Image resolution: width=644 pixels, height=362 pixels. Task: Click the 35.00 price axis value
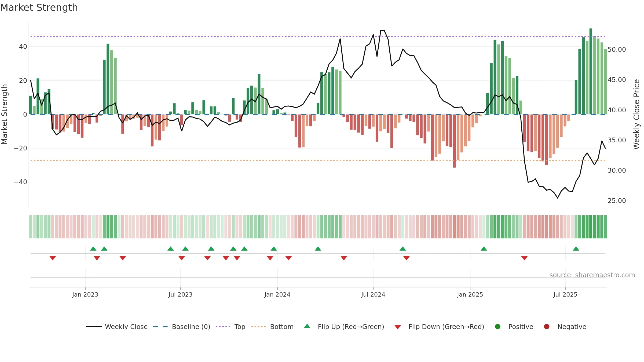point(617,140)
